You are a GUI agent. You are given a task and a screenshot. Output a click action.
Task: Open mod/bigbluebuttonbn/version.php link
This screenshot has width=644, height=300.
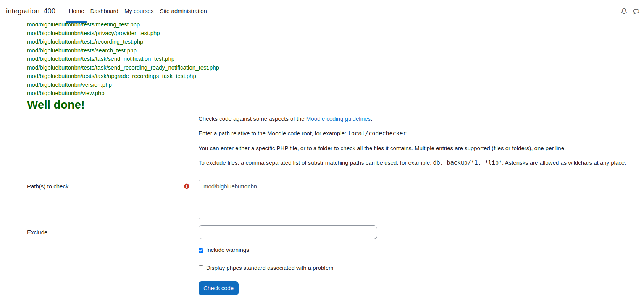point(69,85)
